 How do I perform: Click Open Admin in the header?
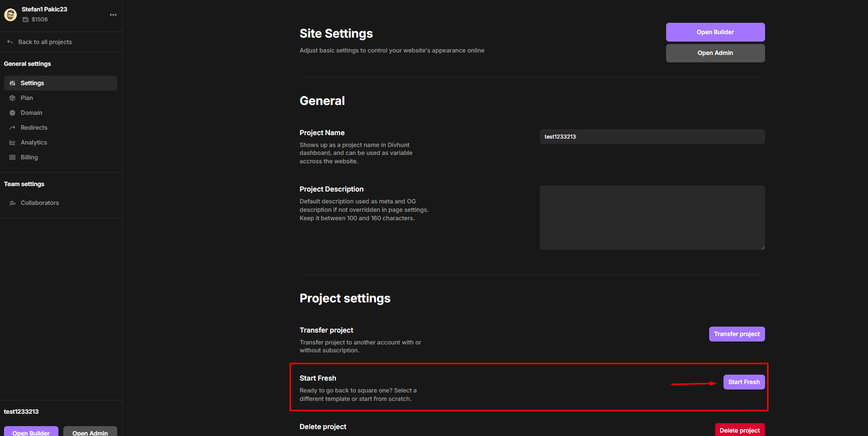click(715, 53)
